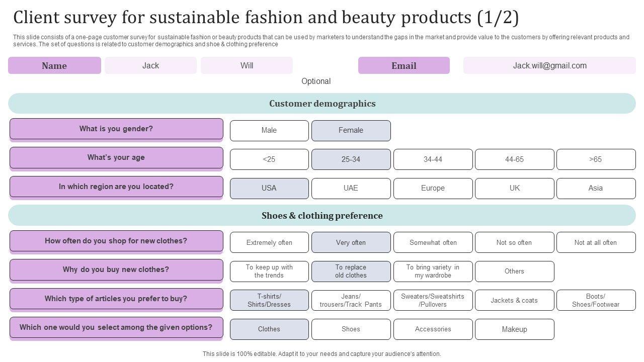Select the 25-34 age range
This screenshot has width=644, height=362.
point(351,159)
